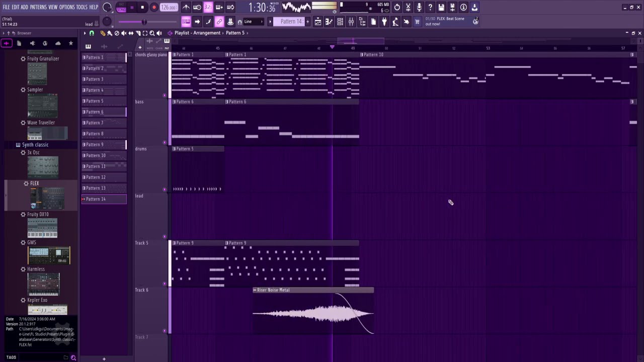Open the TOOLS menu
Viewport: 644px width, 362px height.
pos(82,7)
